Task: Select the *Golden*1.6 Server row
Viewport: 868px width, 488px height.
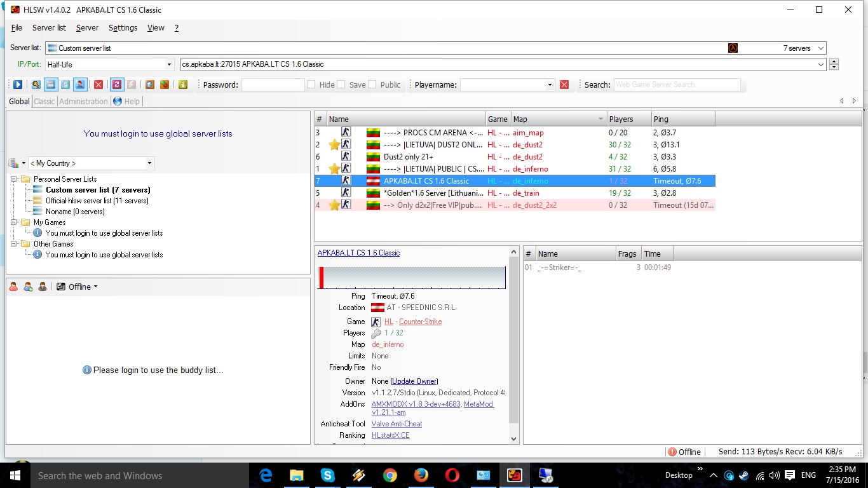Action: click(515, 193)
